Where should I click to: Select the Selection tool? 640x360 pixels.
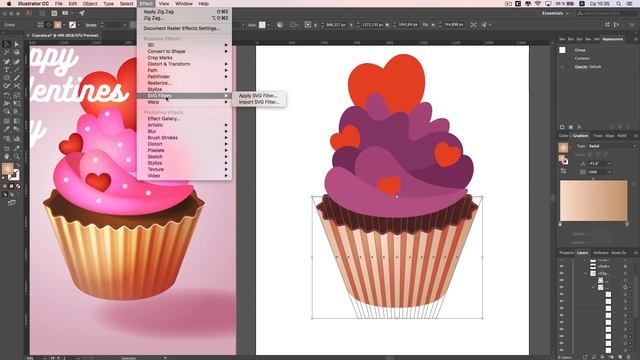7,44
